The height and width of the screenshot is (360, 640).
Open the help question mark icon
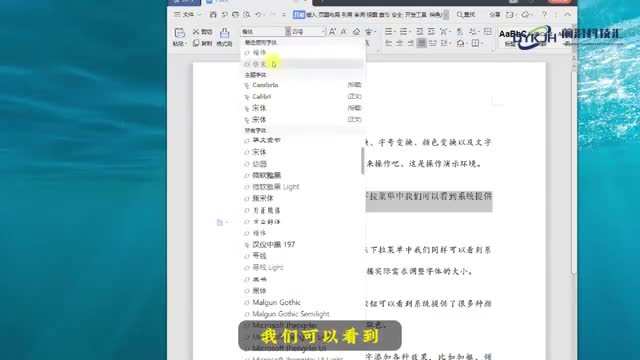[x=544, y=15]
